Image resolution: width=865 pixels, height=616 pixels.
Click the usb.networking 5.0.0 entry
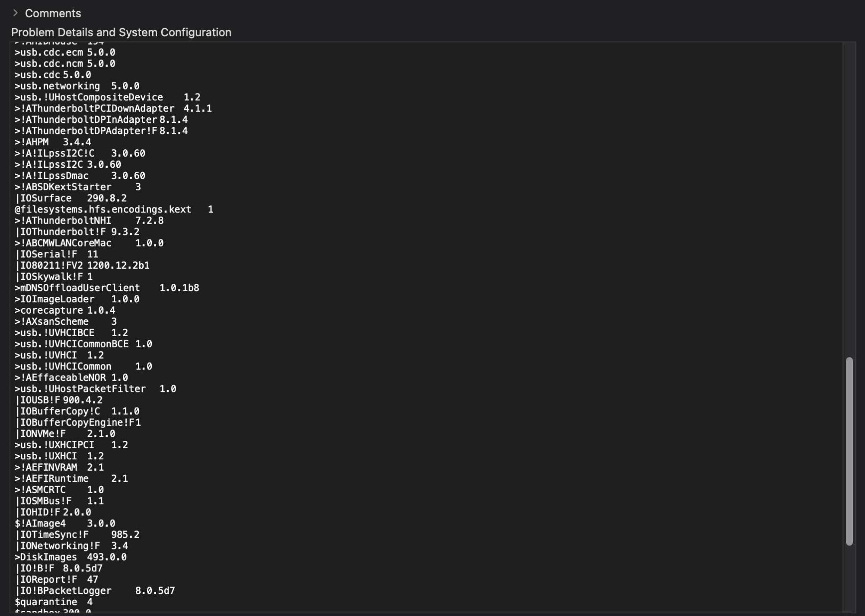77,86
